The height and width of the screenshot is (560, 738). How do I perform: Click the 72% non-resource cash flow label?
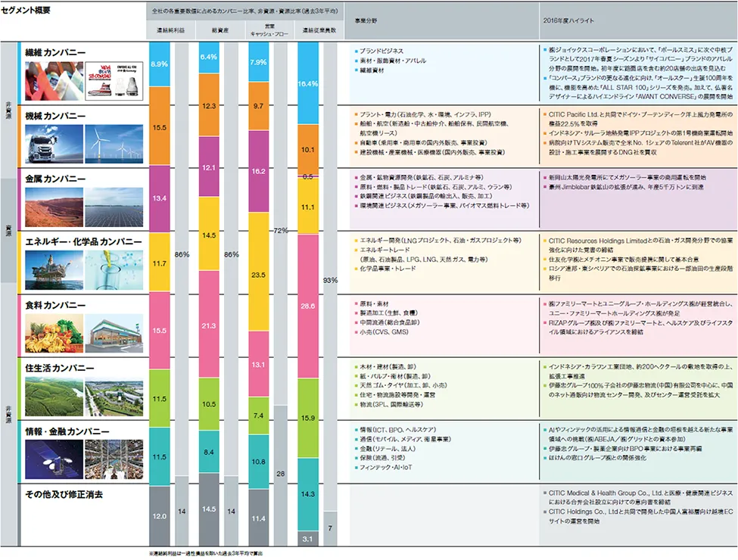(281, 231)
